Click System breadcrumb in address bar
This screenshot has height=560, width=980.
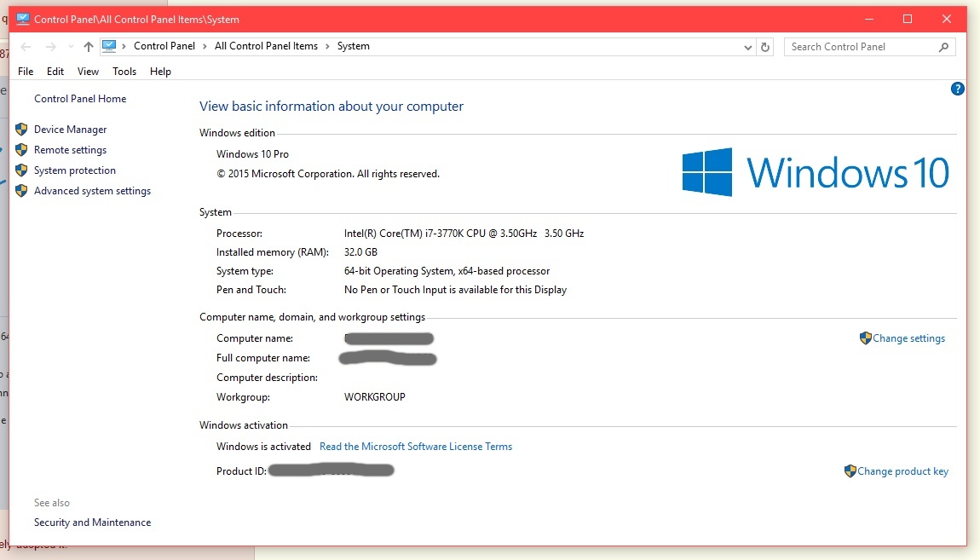pyautogui.click(x=353, y=46)
